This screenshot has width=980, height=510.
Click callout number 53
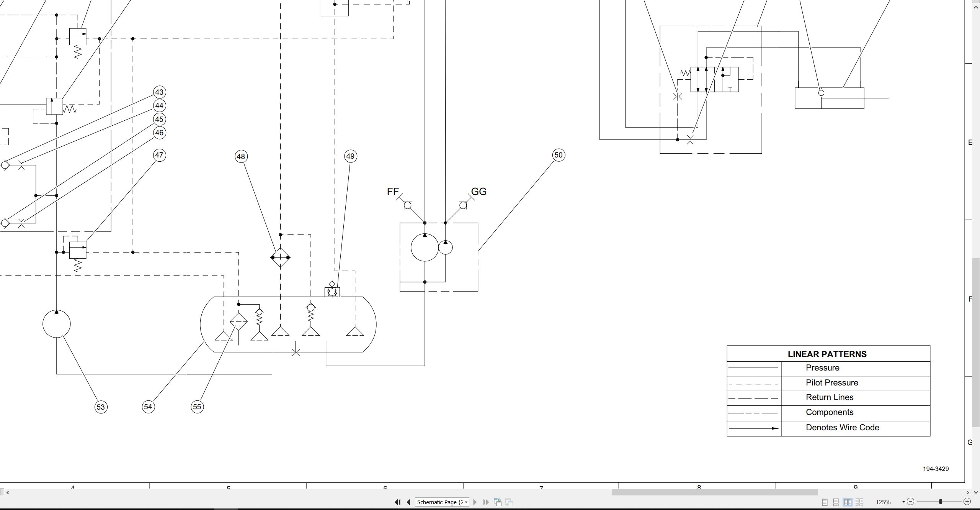coord(101,407)
